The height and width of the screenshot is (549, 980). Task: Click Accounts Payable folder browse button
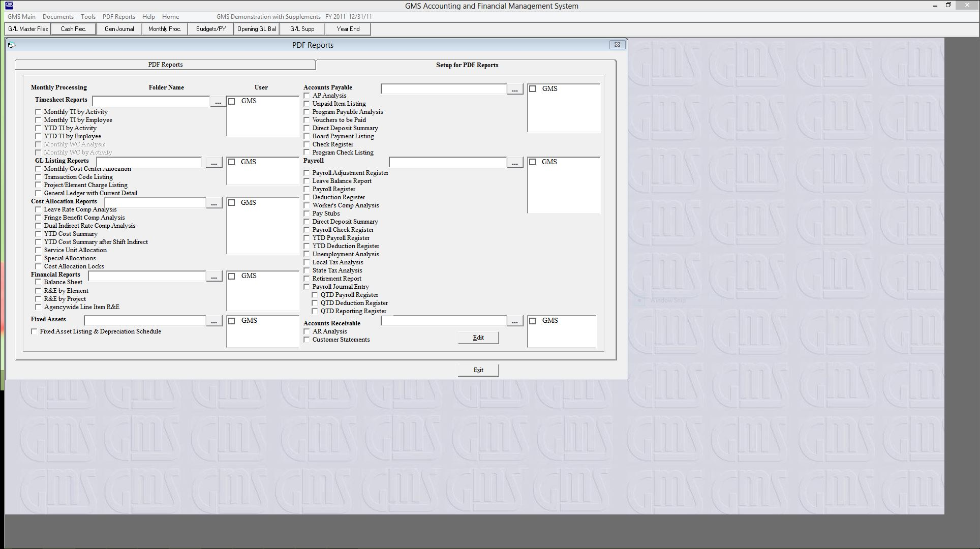514,89
